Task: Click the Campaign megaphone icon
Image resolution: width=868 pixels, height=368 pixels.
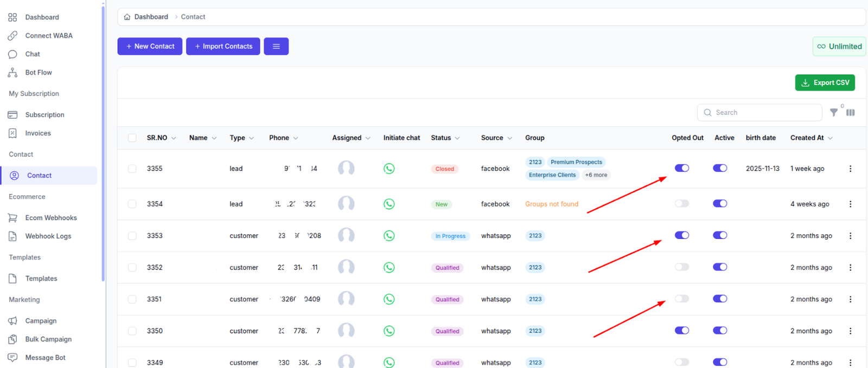Action: click(12, 321)
